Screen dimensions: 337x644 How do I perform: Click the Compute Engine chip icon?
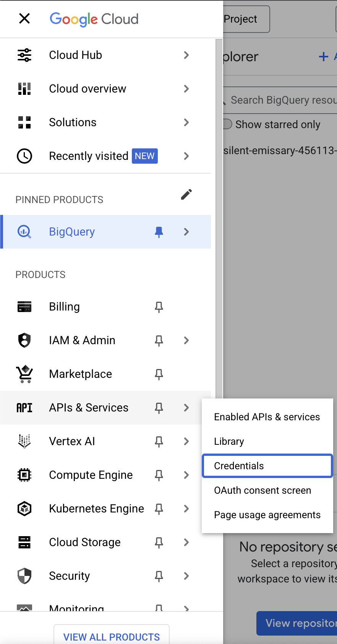[x=24, y=475]
